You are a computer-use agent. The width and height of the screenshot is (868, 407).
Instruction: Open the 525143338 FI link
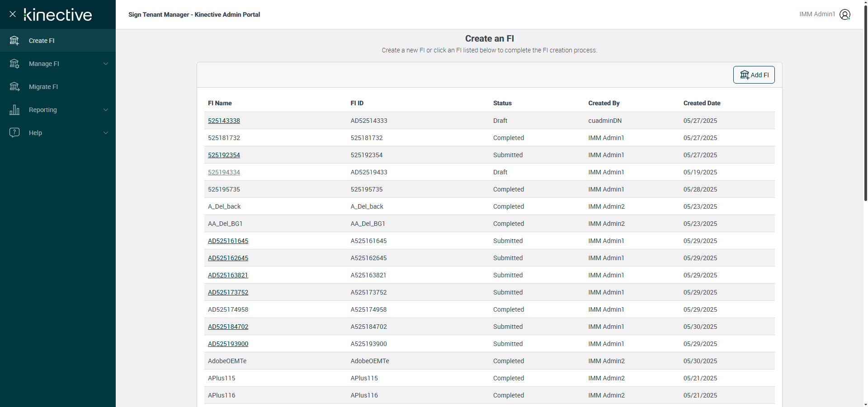pos(224,121)
